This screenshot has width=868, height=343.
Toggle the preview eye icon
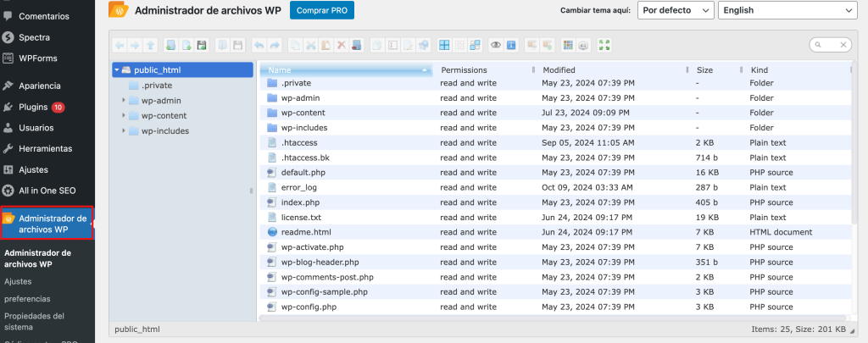pos(497,45)
